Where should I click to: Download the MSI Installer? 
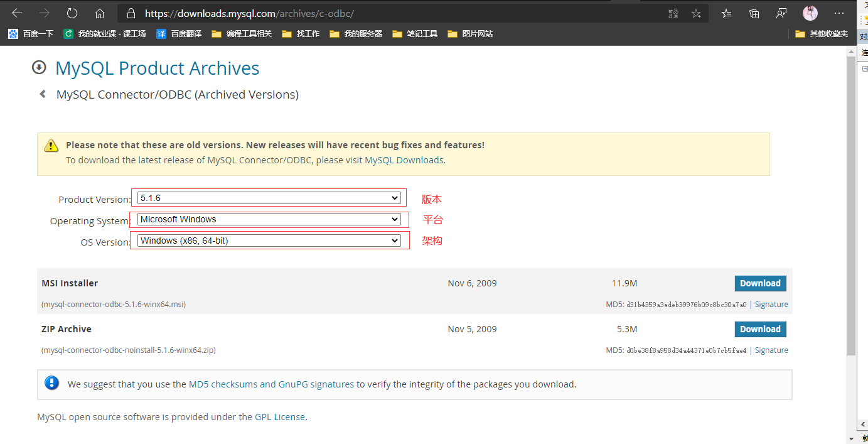point(760,283)
